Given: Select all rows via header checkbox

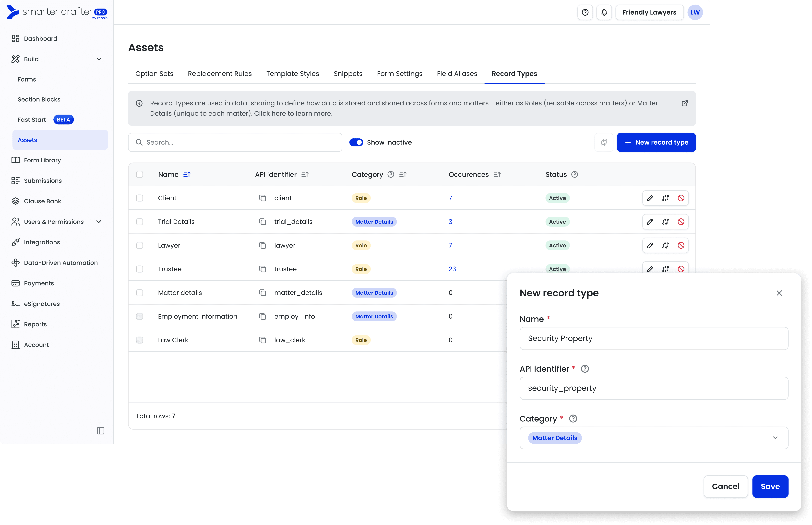Looking at the screenshot, I should pos(139,175).
